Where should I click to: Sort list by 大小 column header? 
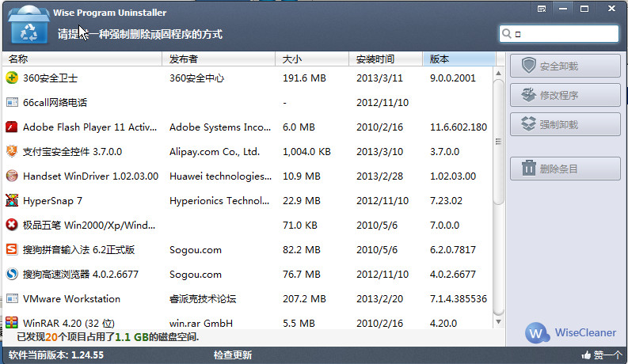pos(312,59)
